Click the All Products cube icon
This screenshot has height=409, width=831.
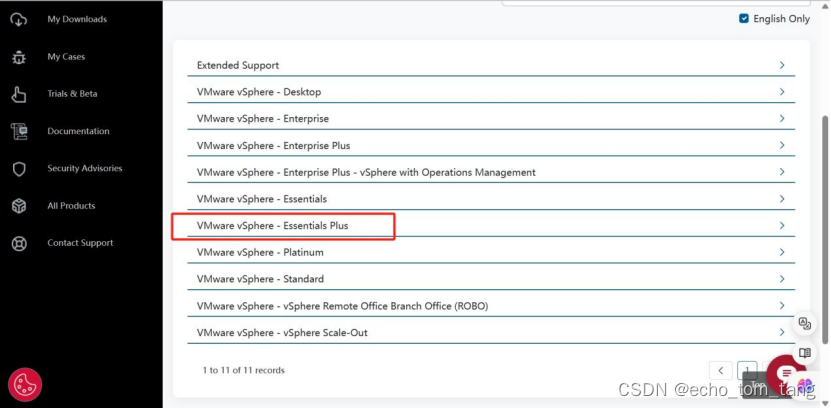(x=19, y=206)
